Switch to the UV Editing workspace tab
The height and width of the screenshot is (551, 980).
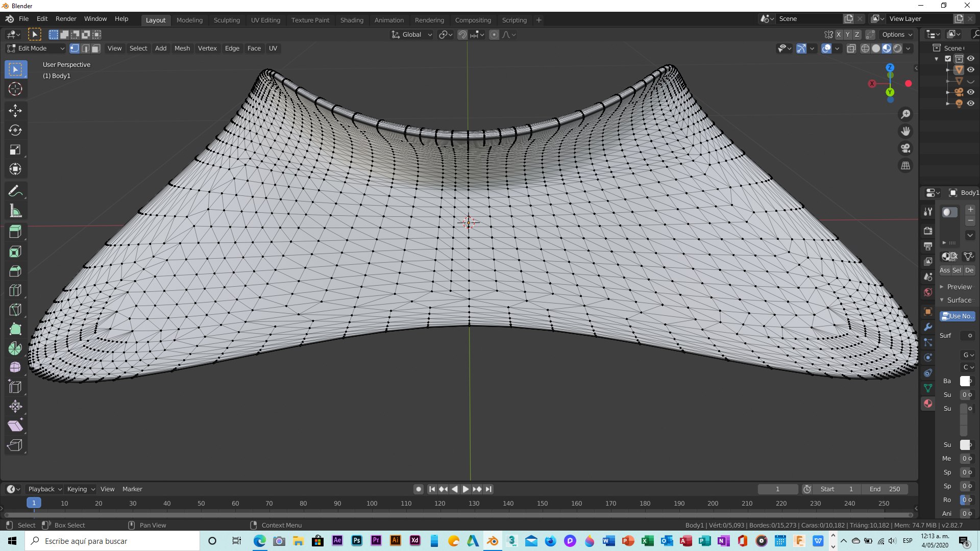click(x=265, y=20)
